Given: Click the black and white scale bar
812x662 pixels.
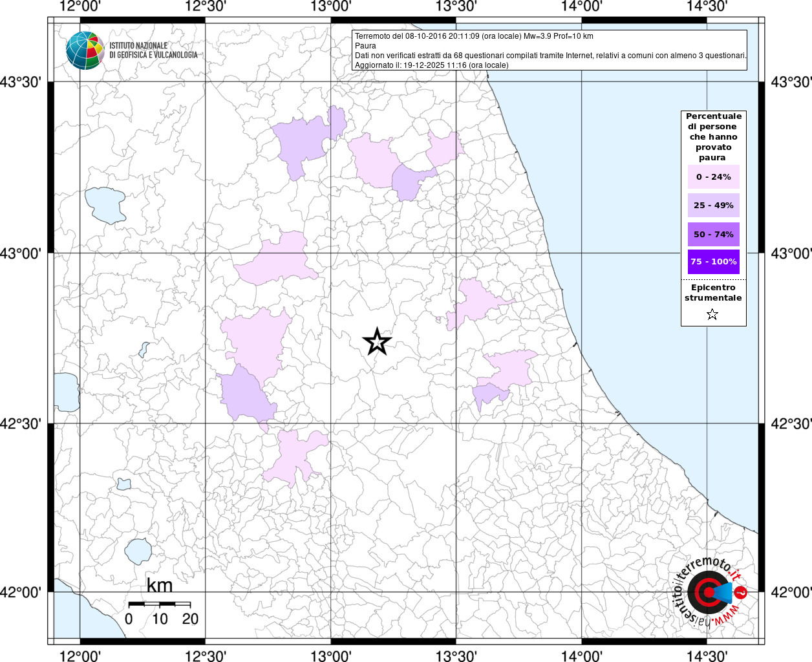Looking at the screenshot, I should 159,604.
